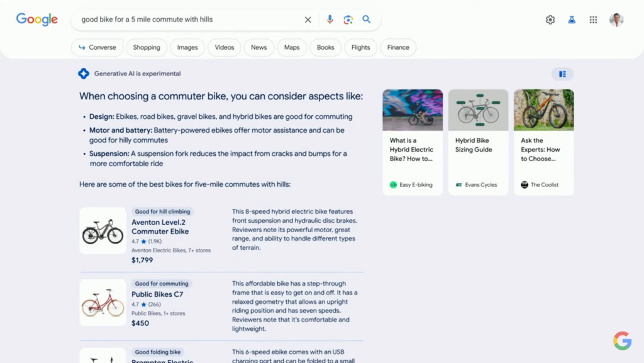The width and height of the screenshot is (644, 363).
Task: Click The Coolist source label
Action: 540,185
